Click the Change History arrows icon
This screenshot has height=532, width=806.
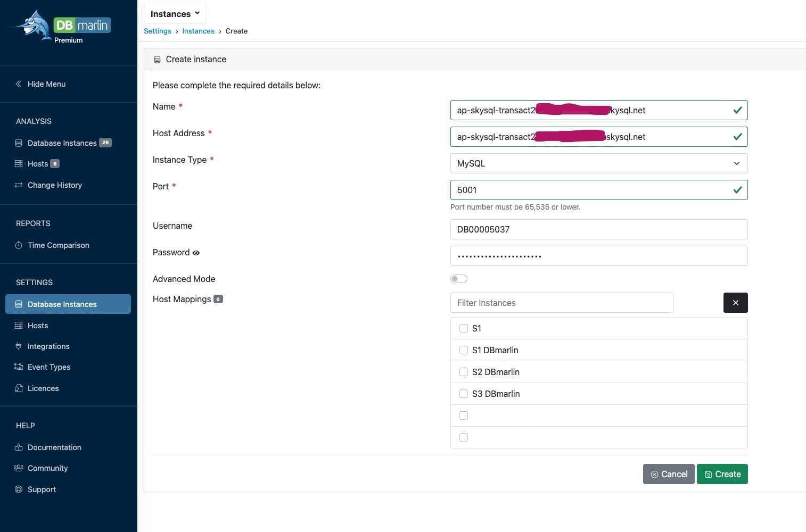[19, 185]
